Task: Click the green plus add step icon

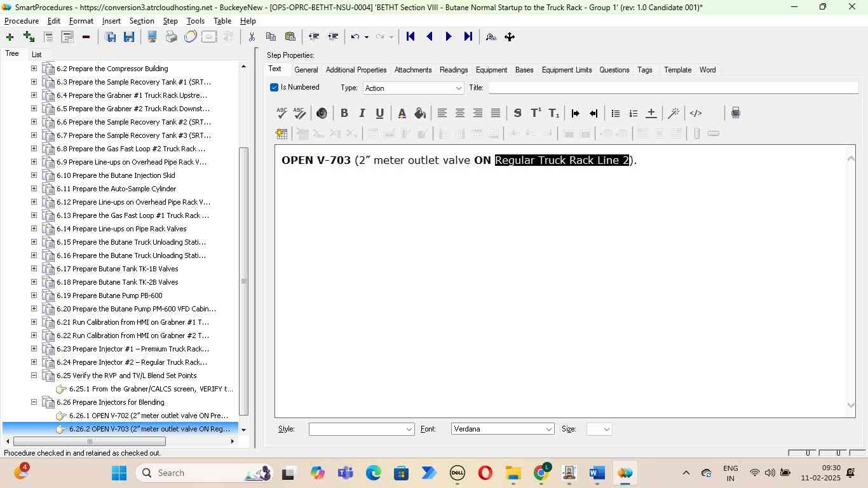Action: tap(10, 37)
